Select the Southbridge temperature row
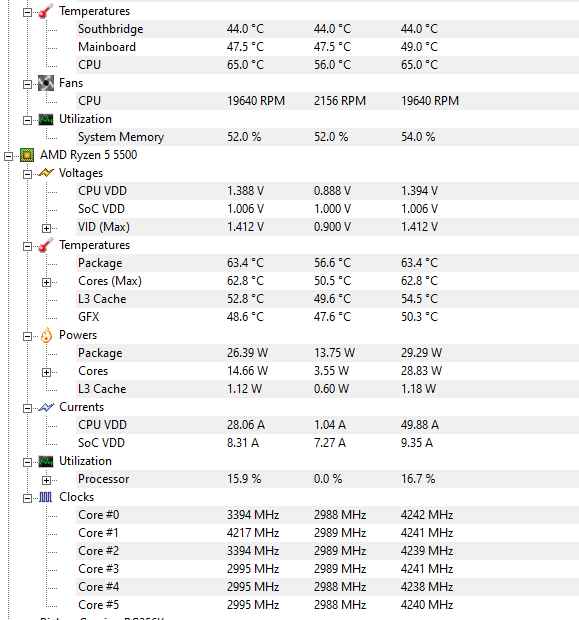The height and width of the screenshot is (620, 579). 327,29
